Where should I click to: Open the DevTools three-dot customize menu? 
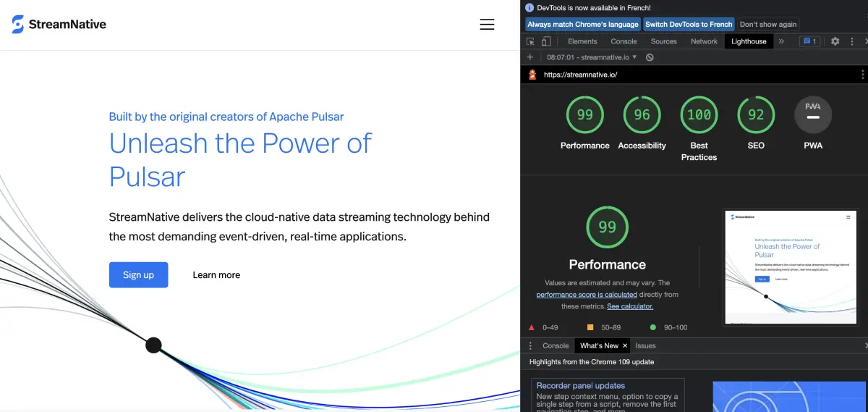(851, 41)
